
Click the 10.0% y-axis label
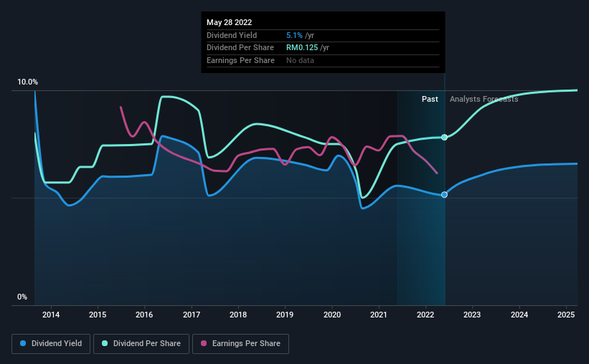click(27, 82)
